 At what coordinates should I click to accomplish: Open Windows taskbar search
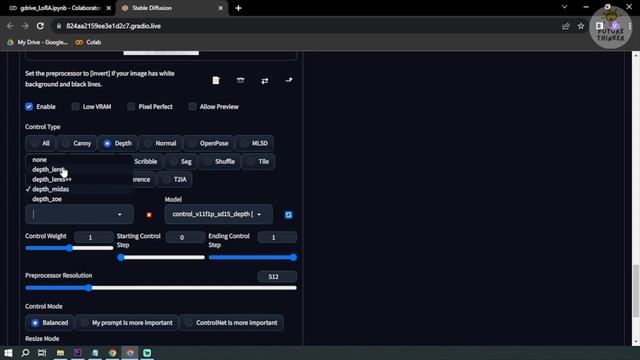[x=25, y=353]
